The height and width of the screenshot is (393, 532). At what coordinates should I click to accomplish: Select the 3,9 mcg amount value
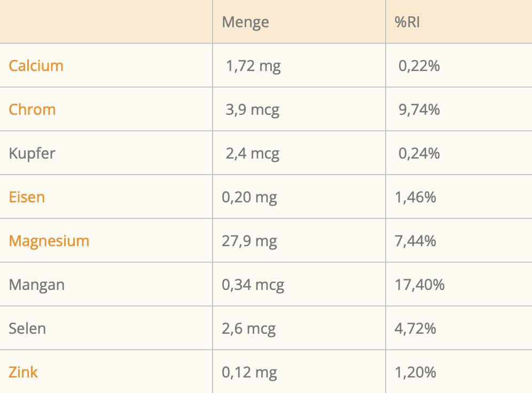pyautogui.click(x=253, y=109)
